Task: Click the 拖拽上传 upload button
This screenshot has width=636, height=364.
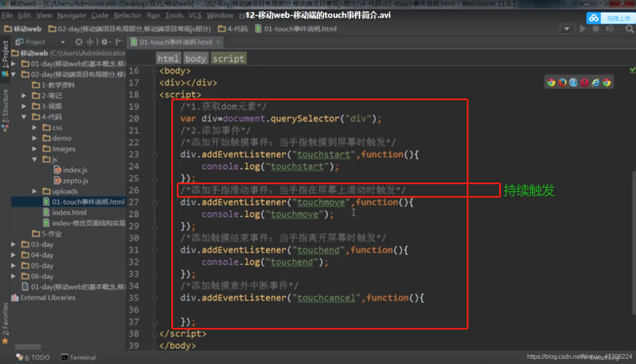Action: click(618, 18)
